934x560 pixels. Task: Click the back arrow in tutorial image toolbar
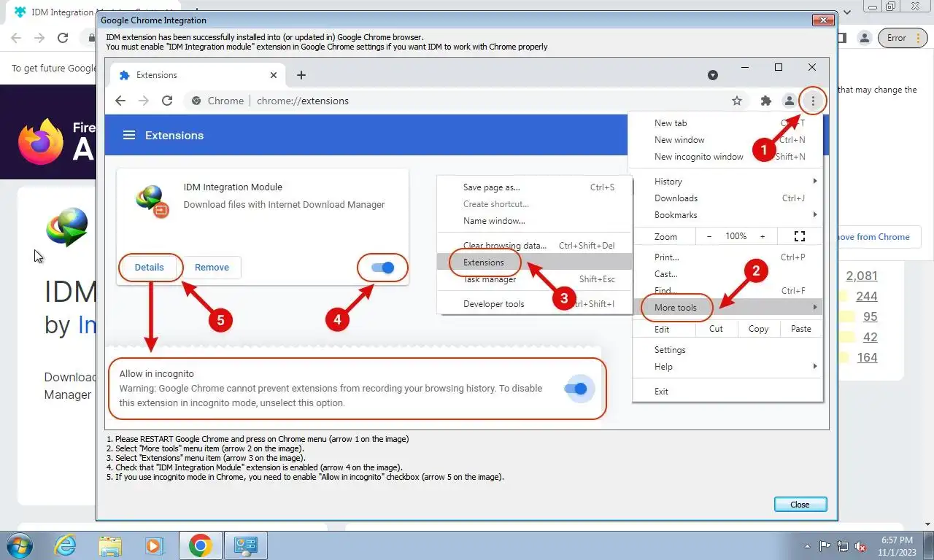[x=120, y=101]
